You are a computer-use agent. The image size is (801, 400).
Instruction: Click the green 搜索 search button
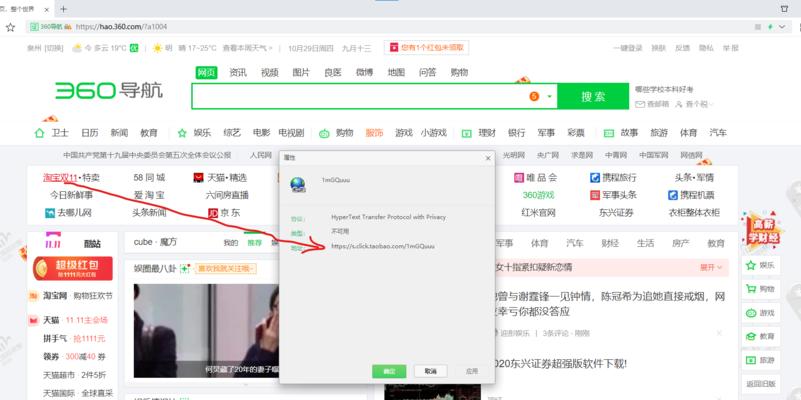pyautogui.click(x=593, y=96)
